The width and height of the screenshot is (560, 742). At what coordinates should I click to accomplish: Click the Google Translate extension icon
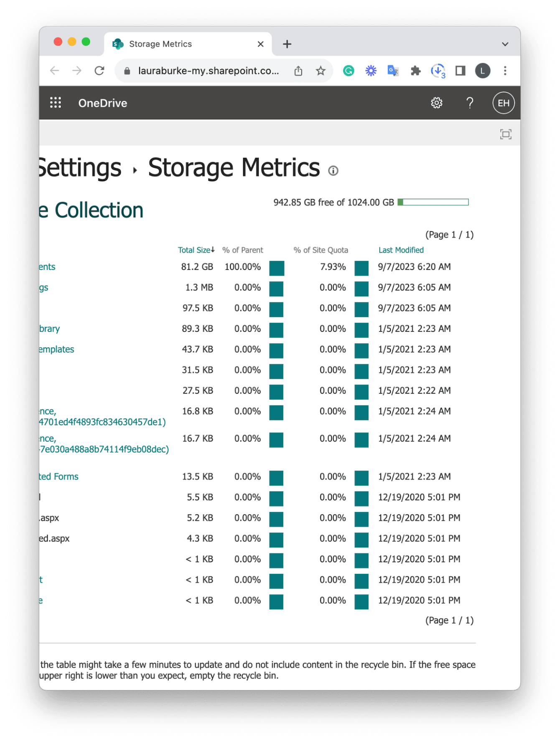tap(393, 71)
